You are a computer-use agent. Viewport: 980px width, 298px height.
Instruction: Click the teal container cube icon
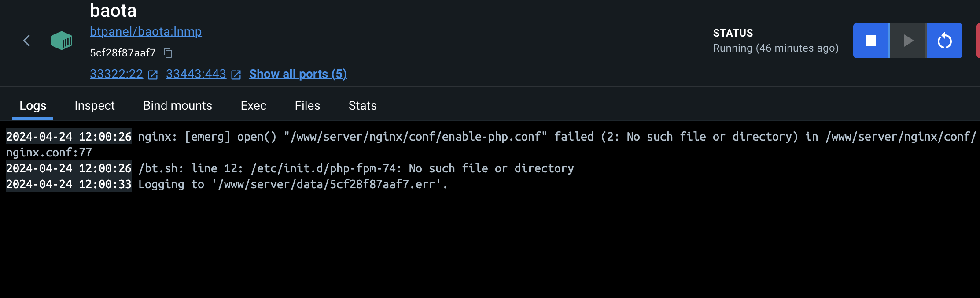[x=62, y=41]
